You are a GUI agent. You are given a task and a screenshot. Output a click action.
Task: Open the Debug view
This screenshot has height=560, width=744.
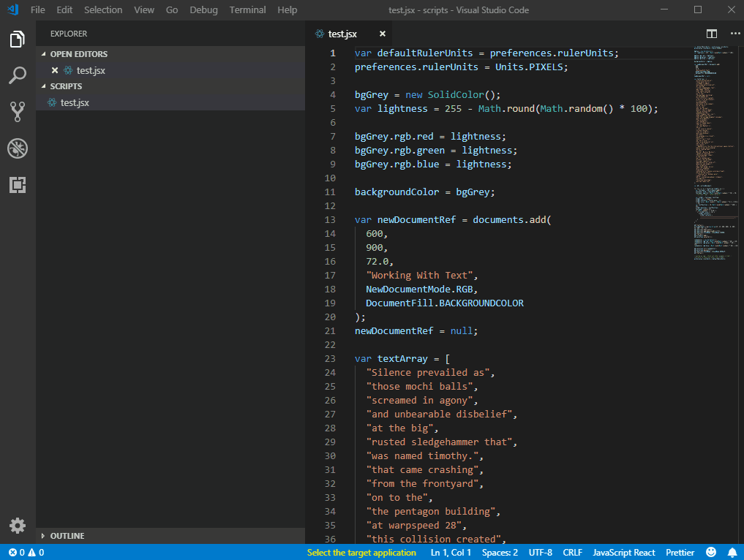pyautogui.click(x=18, y=148)
